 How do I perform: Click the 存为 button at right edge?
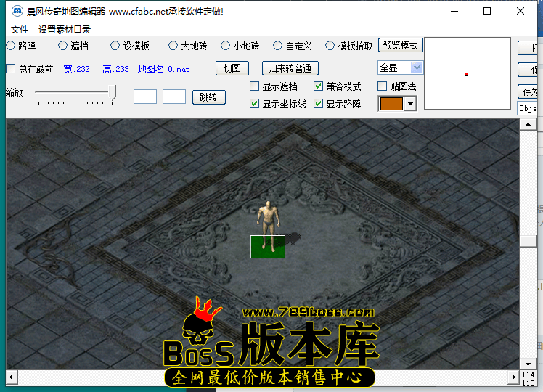528,91
